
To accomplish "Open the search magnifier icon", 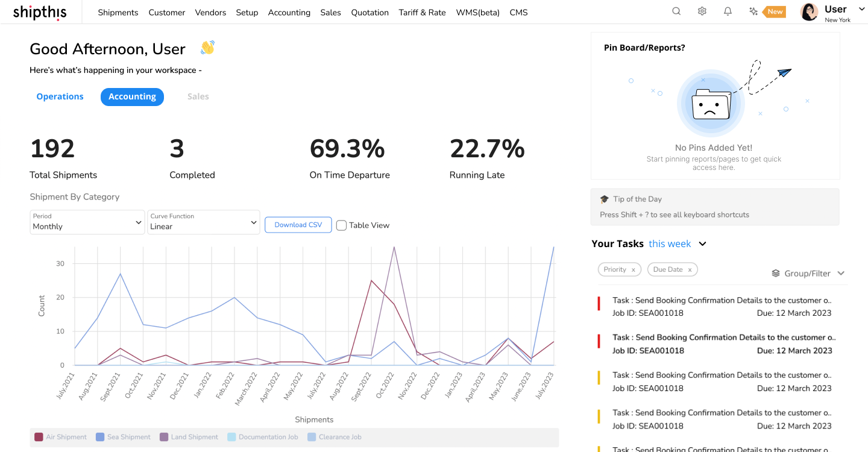I will 676,11.
